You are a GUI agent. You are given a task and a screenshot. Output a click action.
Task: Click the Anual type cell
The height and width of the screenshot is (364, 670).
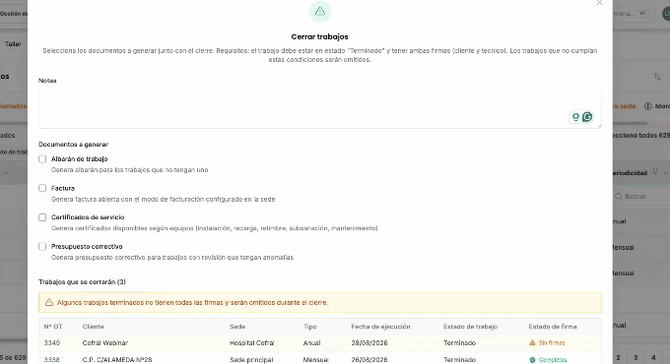click(311, 343)
